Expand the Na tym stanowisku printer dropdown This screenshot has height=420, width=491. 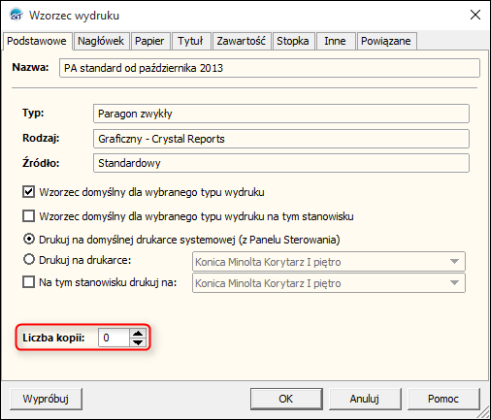click(328, 283)
